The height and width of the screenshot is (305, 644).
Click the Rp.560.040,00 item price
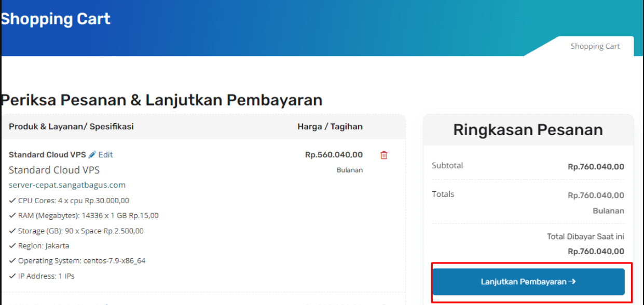click(x=334, y=154)
